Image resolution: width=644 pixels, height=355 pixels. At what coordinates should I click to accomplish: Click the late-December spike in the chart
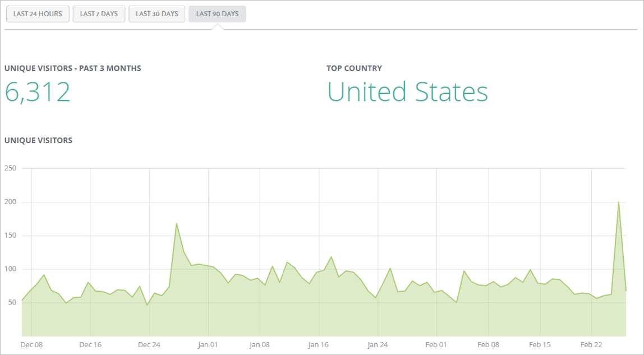(177, 223)
